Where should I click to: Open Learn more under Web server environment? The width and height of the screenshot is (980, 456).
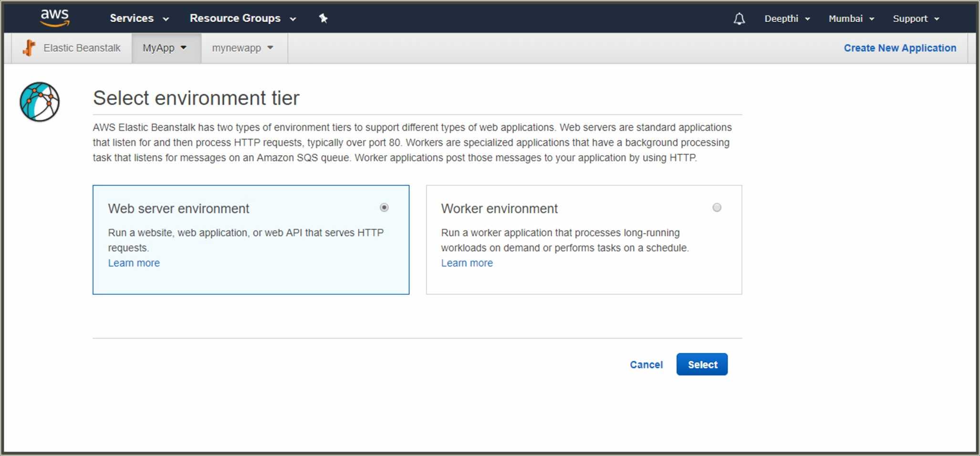click(134, 263)
